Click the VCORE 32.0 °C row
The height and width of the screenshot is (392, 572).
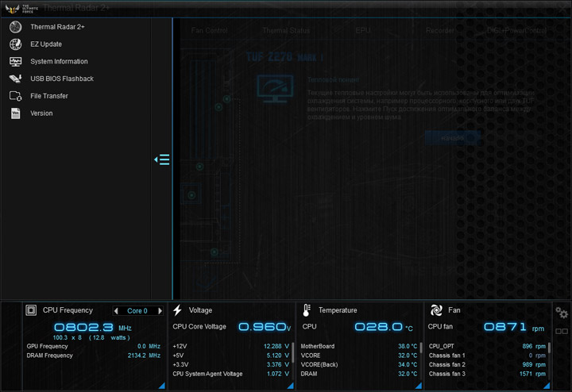pyautogui.click(x=359, y=355)
